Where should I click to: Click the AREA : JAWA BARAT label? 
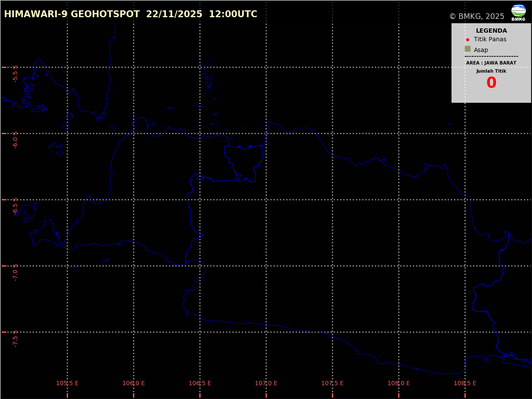[x=491, y=63]
